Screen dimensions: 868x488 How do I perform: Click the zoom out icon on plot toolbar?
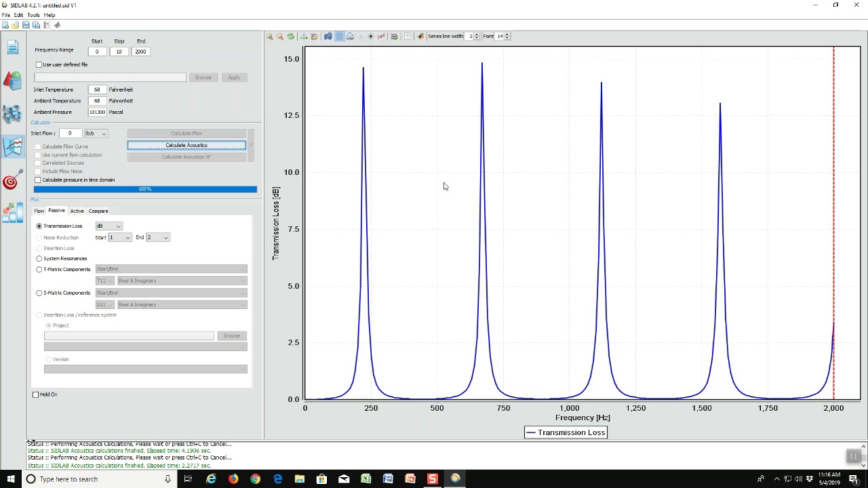click(x=280, y=37)
